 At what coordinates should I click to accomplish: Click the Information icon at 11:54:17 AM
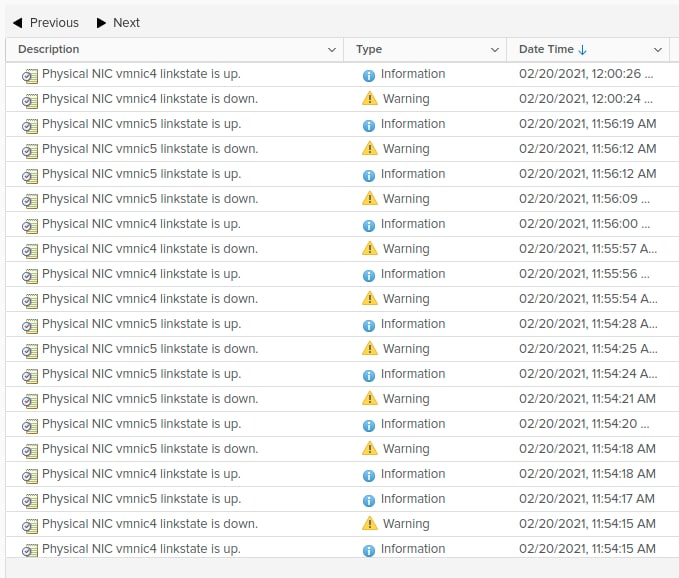point(369,501)
